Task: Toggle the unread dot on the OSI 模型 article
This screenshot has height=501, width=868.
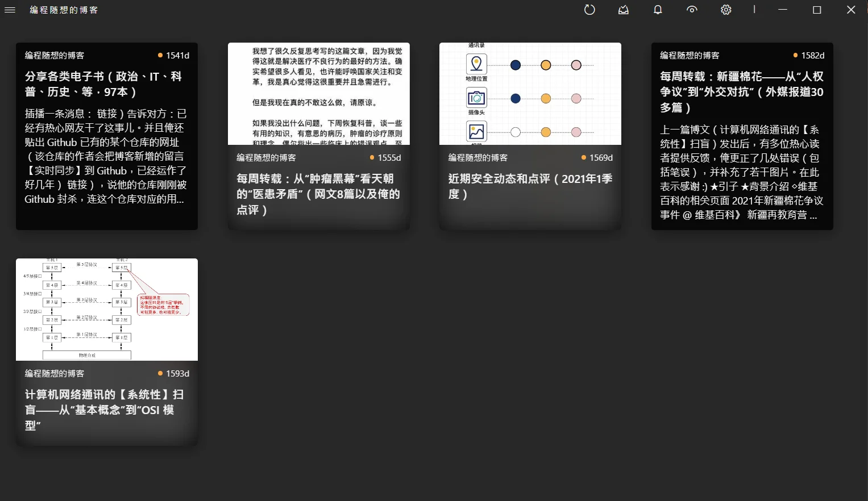Action: 159,373
